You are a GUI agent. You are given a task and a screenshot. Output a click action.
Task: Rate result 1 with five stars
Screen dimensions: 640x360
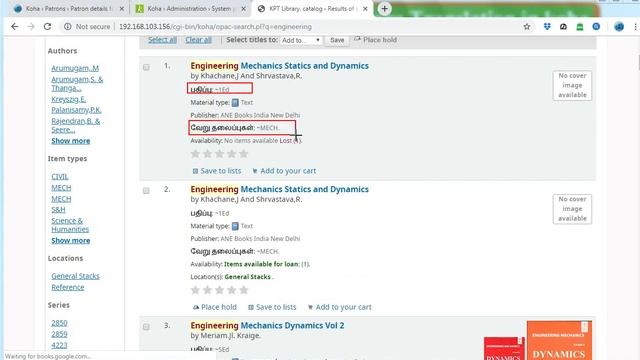(244, 154)
